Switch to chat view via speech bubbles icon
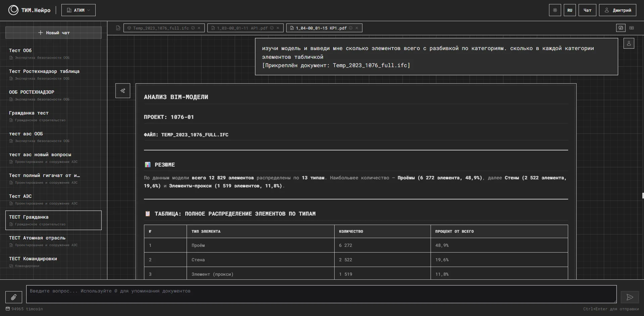644x316 pixels. coord(621,28)
